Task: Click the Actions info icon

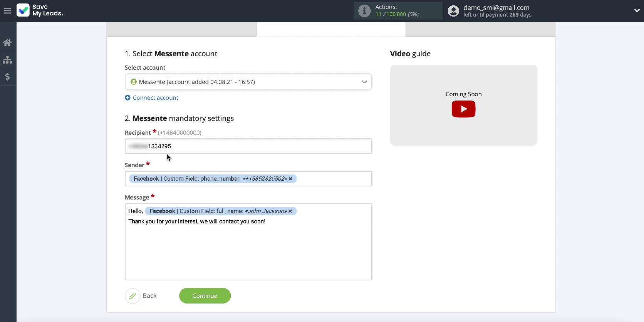Action: [x=364, y=11]
